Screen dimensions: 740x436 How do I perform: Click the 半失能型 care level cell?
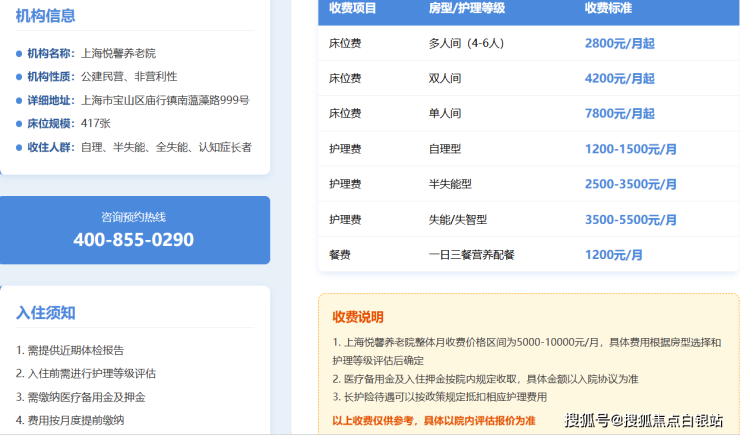450,184
